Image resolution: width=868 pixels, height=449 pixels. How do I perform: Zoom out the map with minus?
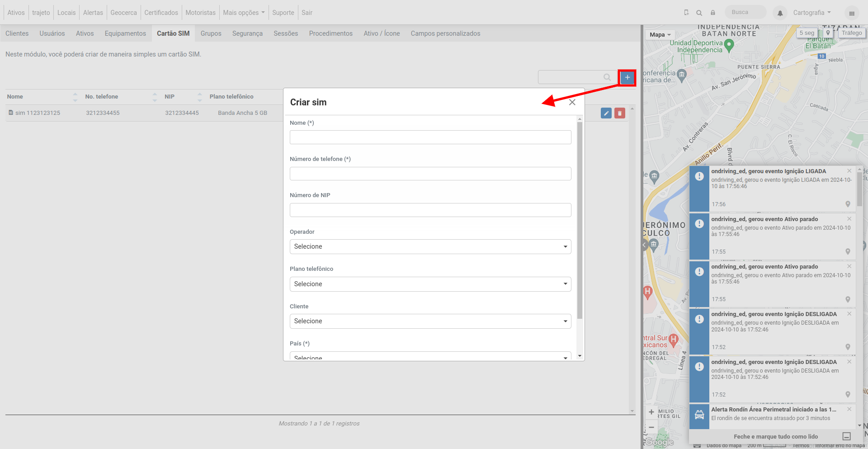point(651,427)
